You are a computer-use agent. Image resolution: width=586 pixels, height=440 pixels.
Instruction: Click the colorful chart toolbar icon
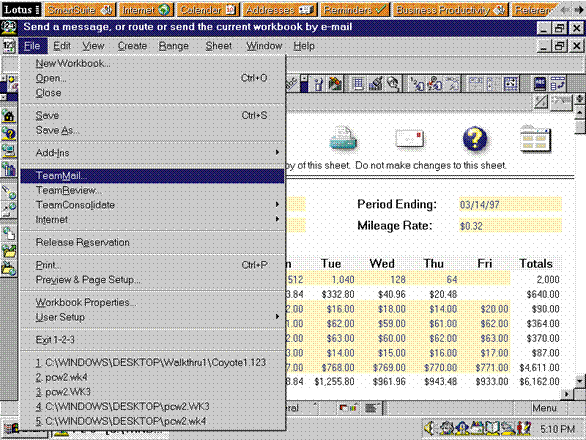coord(335,84)
